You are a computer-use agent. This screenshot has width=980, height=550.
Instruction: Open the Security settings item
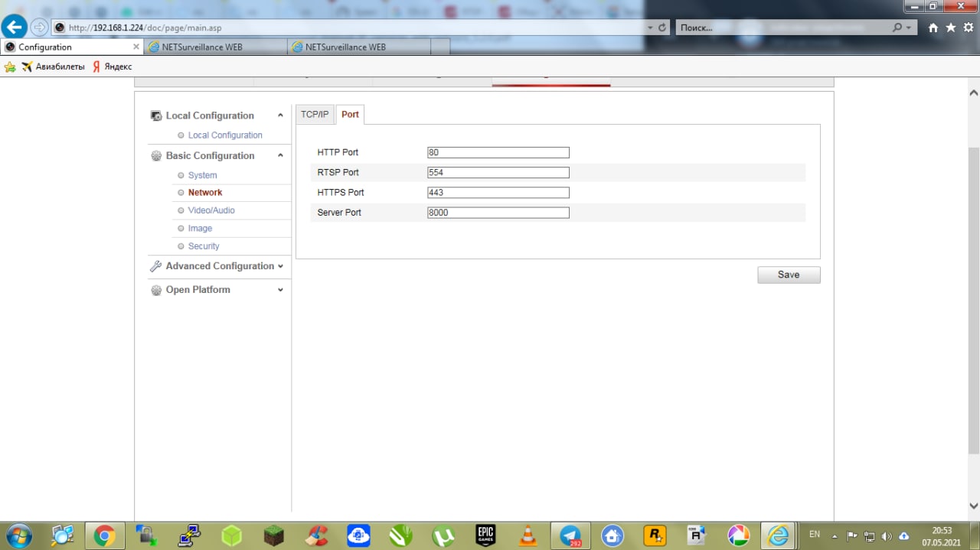tap(204, 246)
